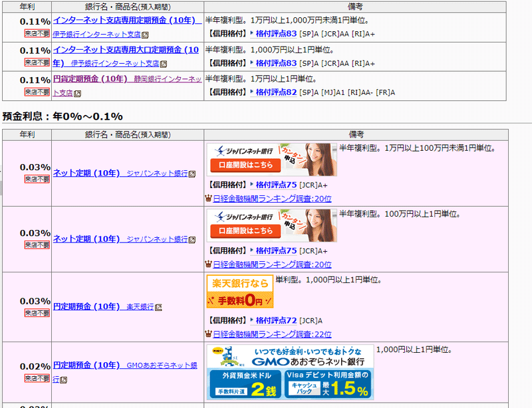Click 0.02% rate in GMOあおぞらネット銀行 row

35,366
